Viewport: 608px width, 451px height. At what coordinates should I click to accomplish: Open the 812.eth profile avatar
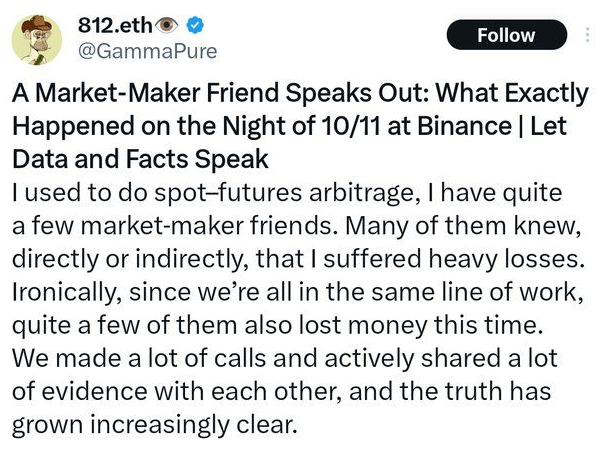[x=37, y=40]
